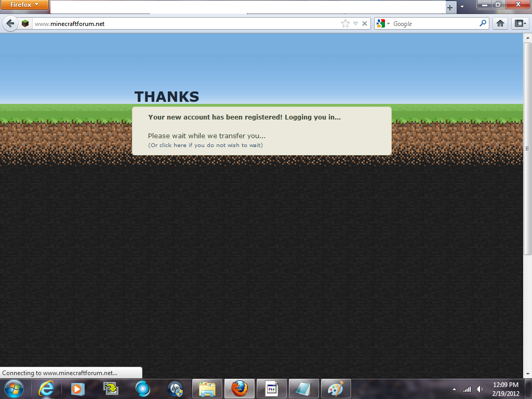Show URL history dropdown arrow
532x399 pixels.
tap(355, 23)
